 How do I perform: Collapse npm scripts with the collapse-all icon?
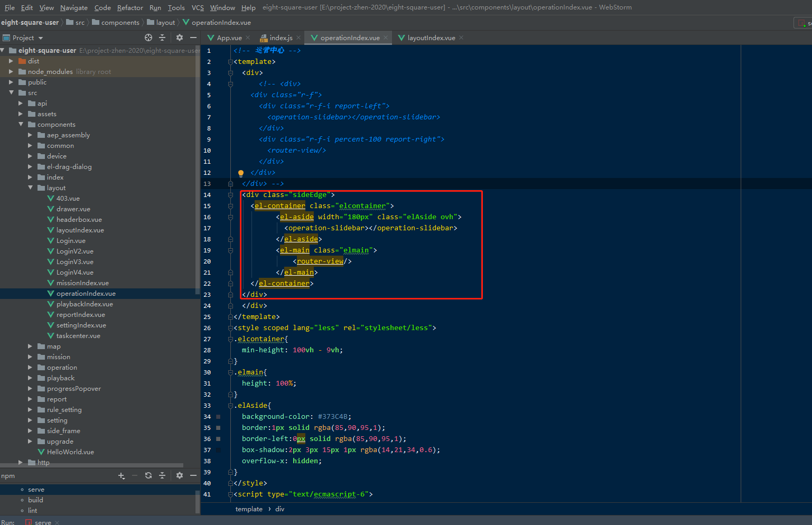click(x=162, y=475)
